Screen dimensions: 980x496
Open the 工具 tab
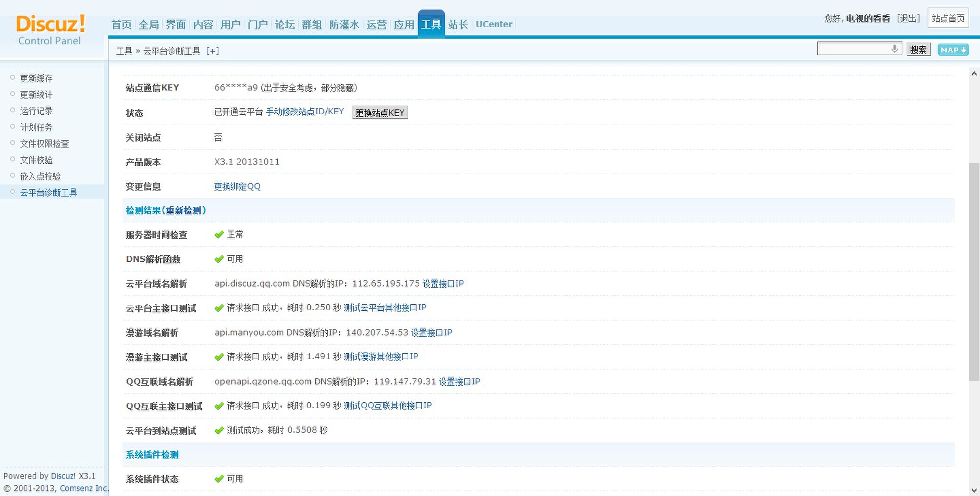coord(431,25)
